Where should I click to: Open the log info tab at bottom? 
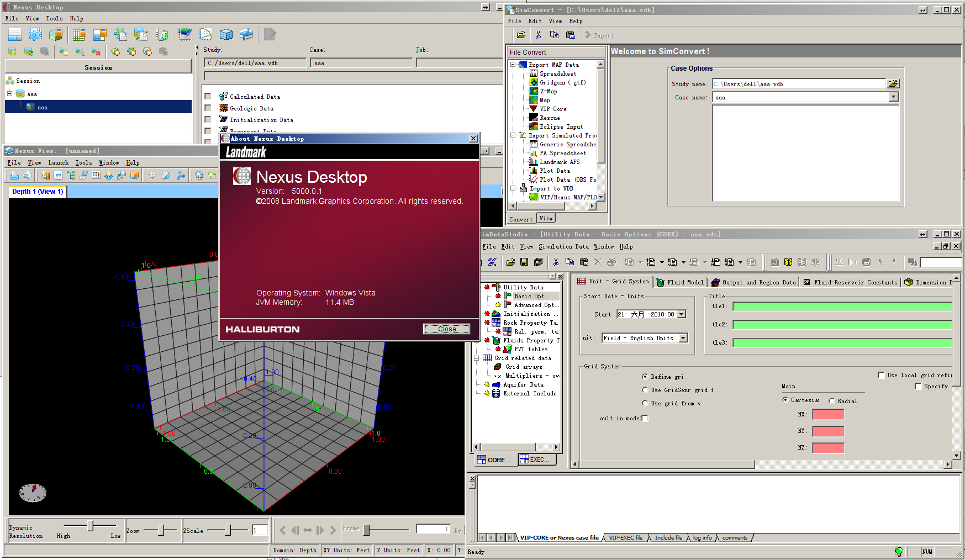coord(702,537)
